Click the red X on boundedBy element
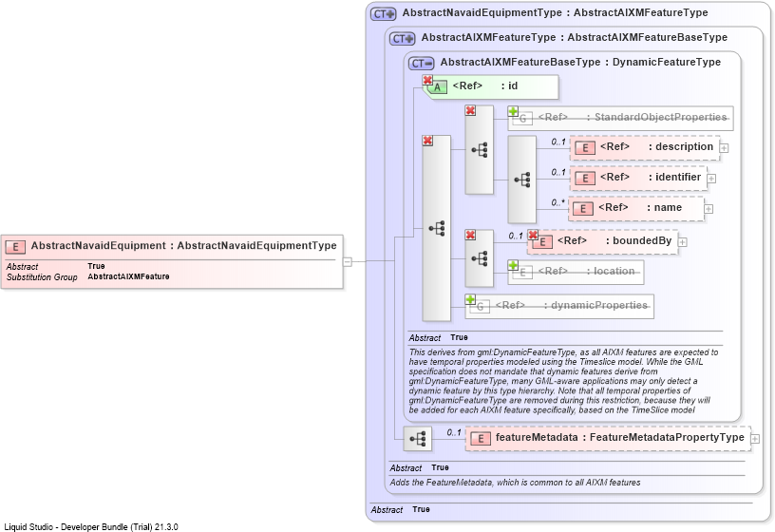This screenshot has width=775, height=532. pyautogui.click(x=532, y=235)
